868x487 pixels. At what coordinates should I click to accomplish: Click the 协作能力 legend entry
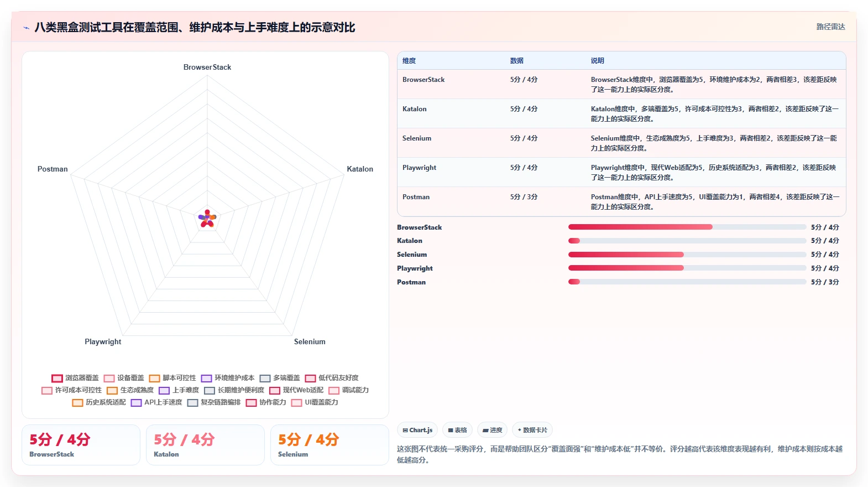point(266,402)
